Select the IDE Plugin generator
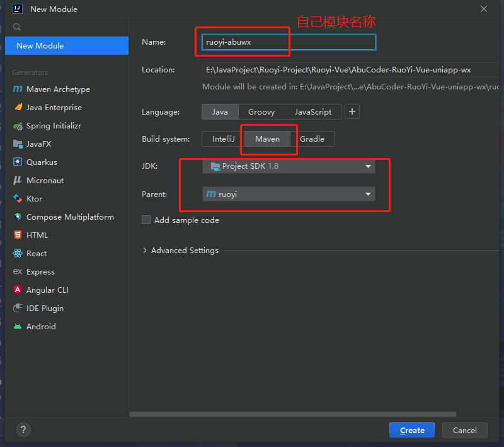Image resolution: width=504 pixels, height=447 pixels. tap(67, 308)
